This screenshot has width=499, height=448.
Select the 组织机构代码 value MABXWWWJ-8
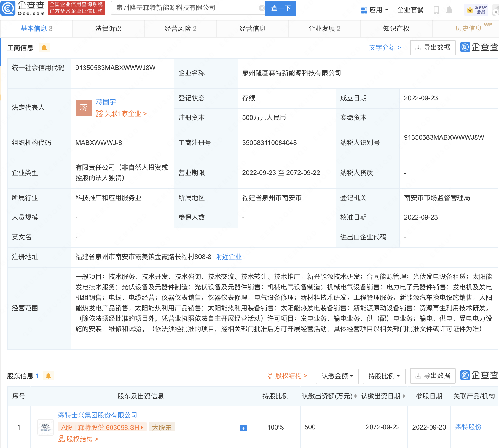pyautogui.click(x=99, y=143)
